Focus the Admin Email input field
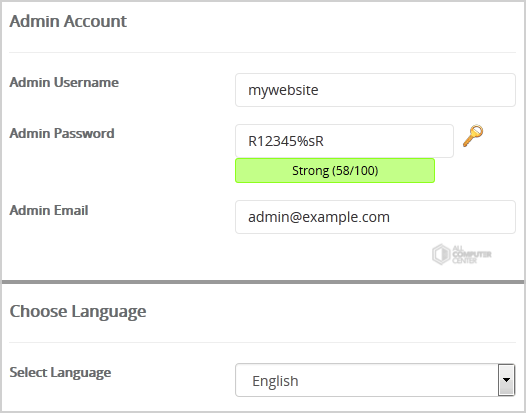The image size is (526, 413). 375,217
